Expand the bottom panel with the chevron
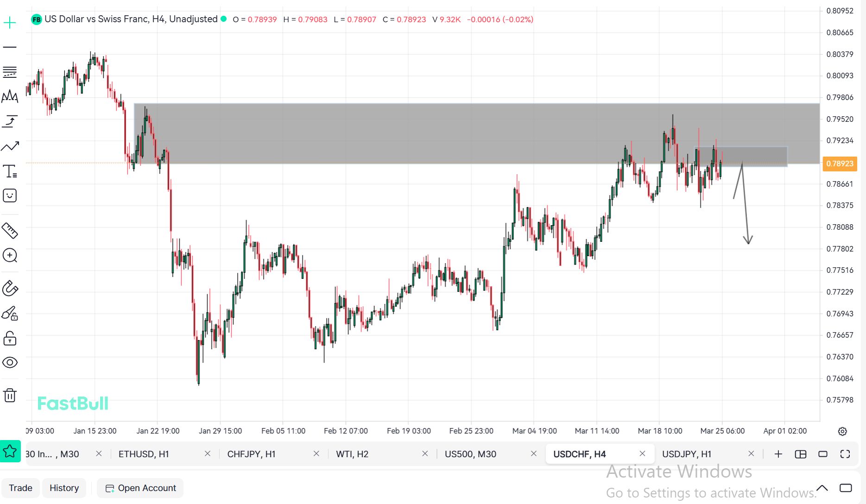The width and height of the screenshot is (866, 504). [822, 488]
